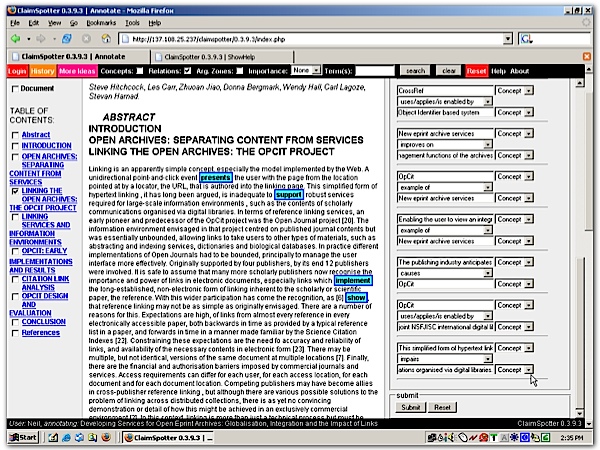Select the ClaimSpotter taskbar button
This screenshot has height=450, width=600.
(x=168, y=437)
